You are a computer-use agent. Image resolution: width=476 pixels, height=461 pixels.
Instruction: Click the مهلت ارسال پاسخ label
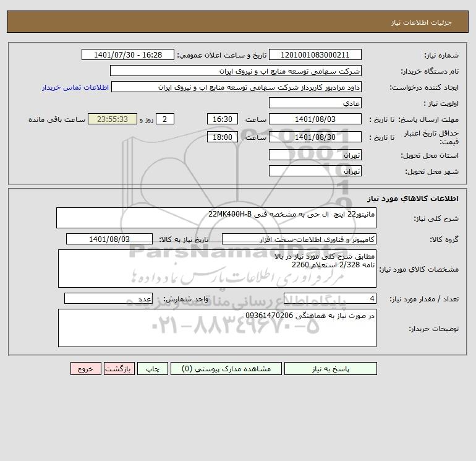(428, 119)
